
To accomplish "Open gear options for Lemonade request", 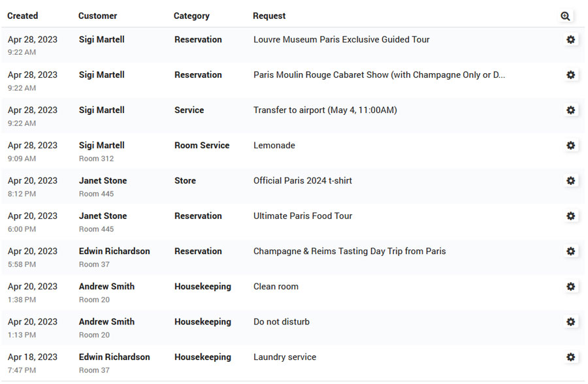I will [x=570, y=146].
